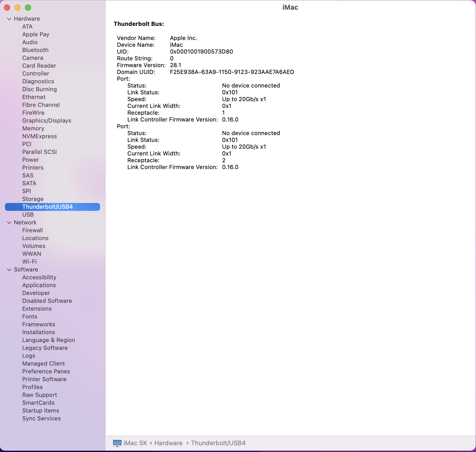
Task: Show Storage information
Action: (x=33, y=199)
